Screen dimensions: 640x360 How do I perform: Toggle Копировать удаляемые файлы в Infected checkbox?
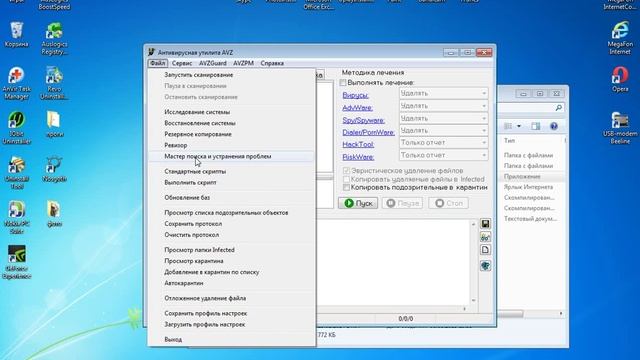(347, 179)
